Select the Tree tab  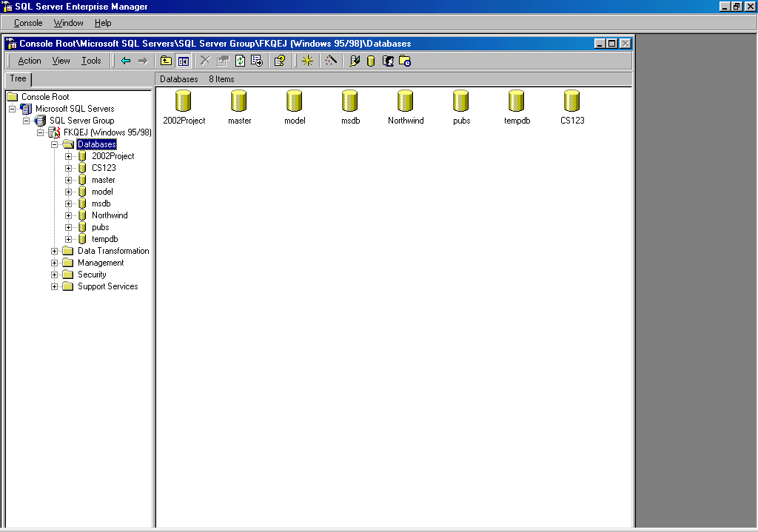click(x=18, y=78)
